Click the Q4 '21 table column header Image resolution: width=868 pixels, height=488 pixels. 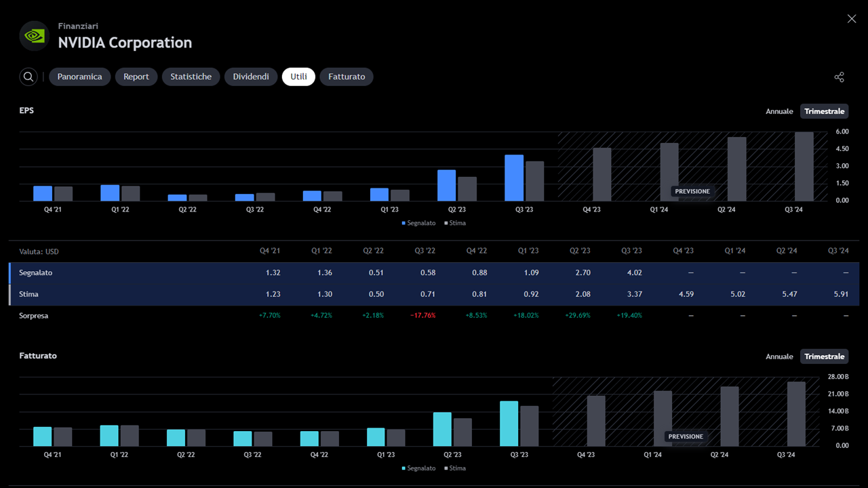coord(270,251)
